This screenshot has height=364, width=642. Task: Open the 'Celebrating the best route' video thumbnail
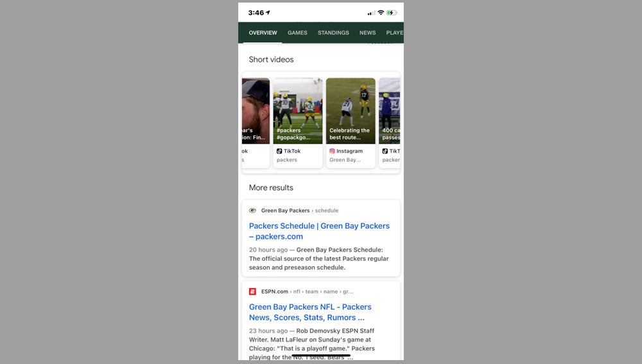(x=351, y=111)
